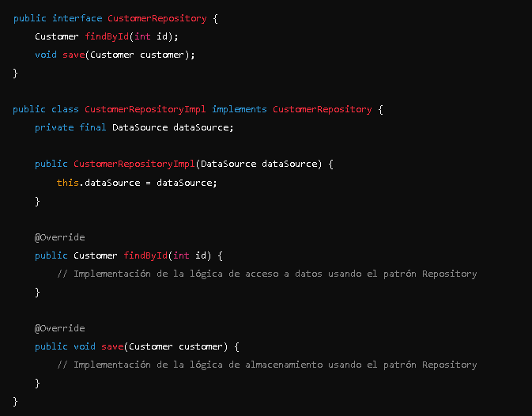Click the first '@Override' annotation above findById
Viewport: 532px width, 416px height.
[x=60, y=237]
